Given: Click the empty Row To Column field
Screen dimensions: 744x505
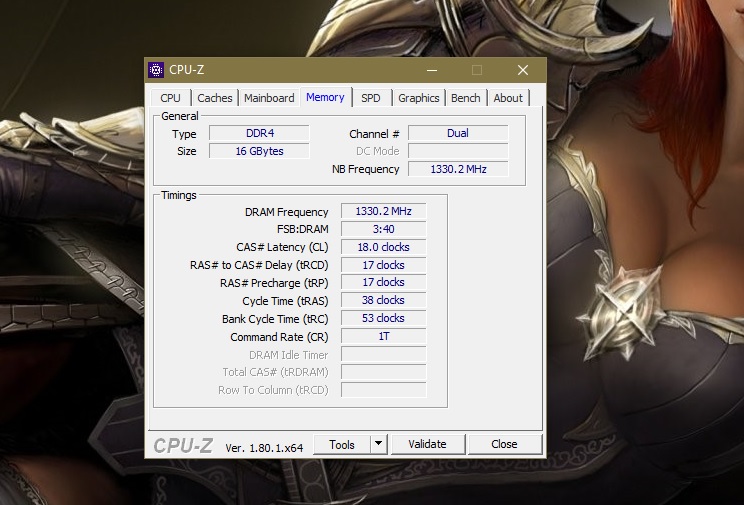Looking at the screenshot, I should pyautogui.click(x=383, y=390).
